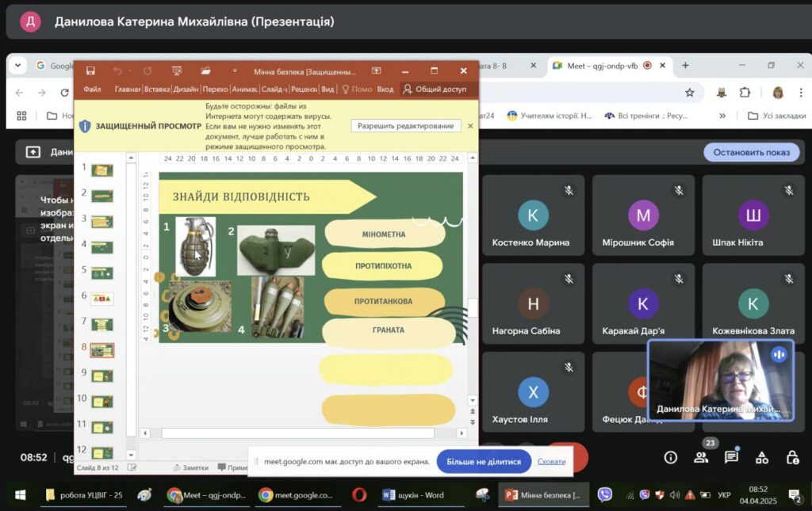Open Meet meeting details info icon
This screenshot has width=812, height=511.
671,457
